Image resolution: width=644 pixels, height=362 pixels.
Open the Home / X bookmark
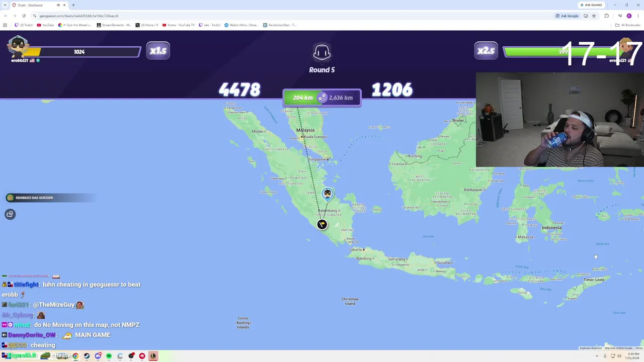click(147, 25)
